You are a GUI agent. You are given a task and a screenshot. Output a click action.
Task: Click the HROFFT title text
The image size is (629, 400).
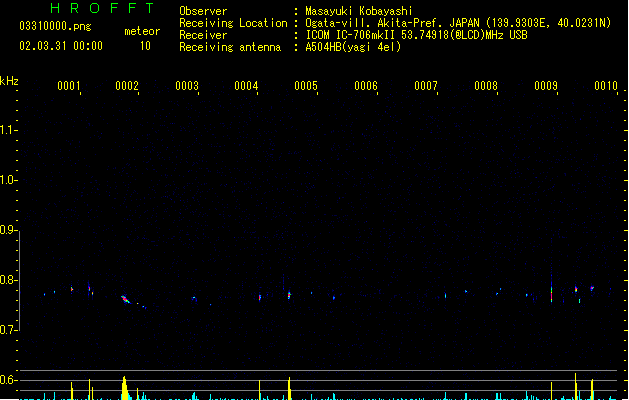(102, 8)
